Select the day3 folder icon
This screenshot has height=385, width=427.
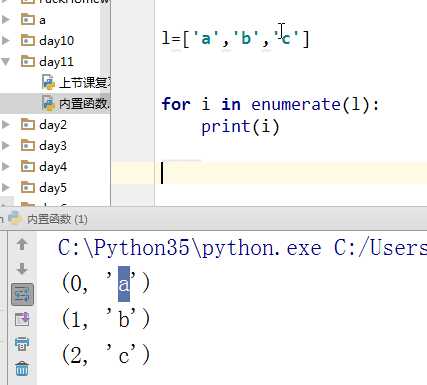click(28, 145)
